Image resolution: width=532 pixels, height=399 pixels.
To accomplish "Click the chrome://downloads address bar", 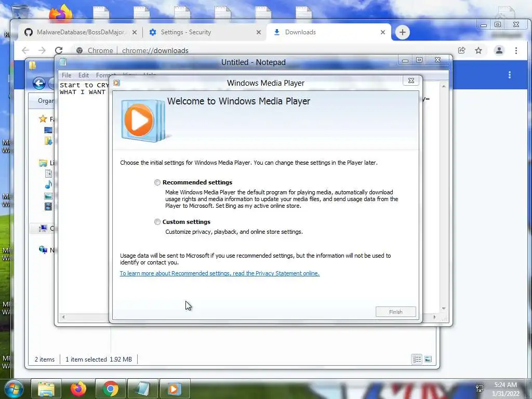I will (x=264, y=50).
